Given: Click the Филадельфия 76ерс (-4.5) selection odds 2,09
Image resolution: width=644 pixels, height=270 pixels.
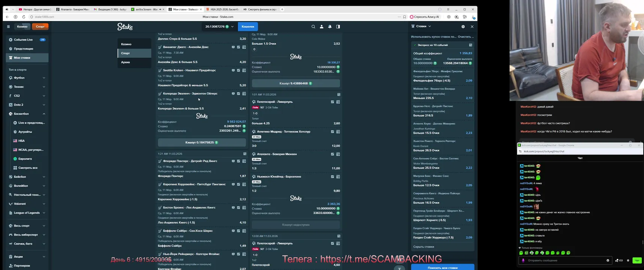Looking at the screenshot, I should tap(469, 81).
